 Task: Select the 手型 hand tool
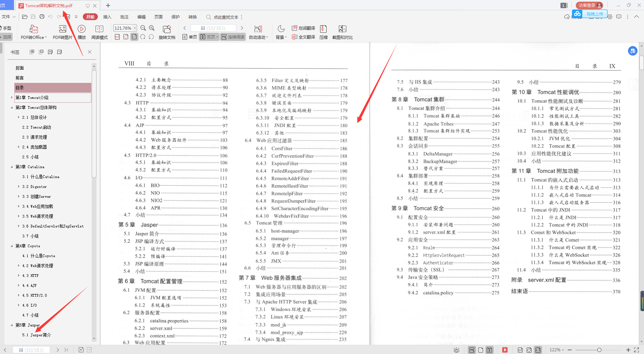(x=6, y=28)
